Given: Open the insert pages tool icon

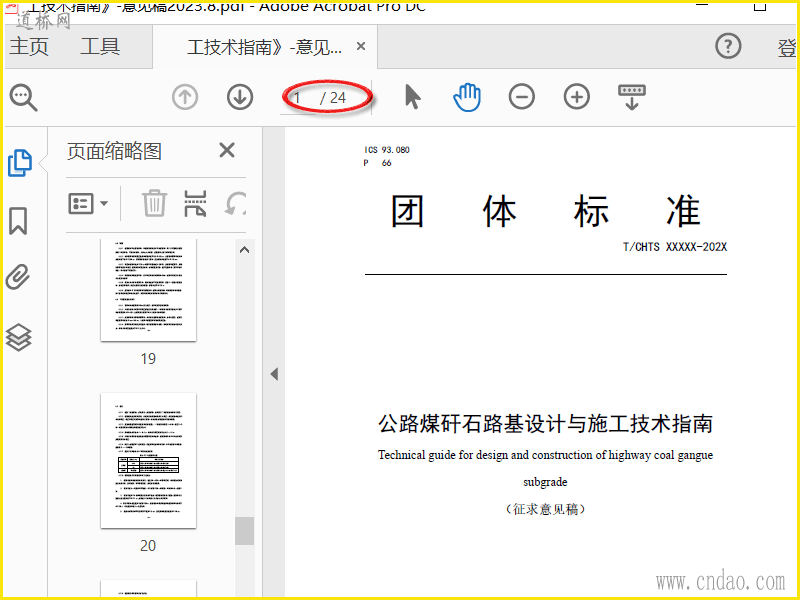Looking at the screenshot, I should (x=195, y=204).
